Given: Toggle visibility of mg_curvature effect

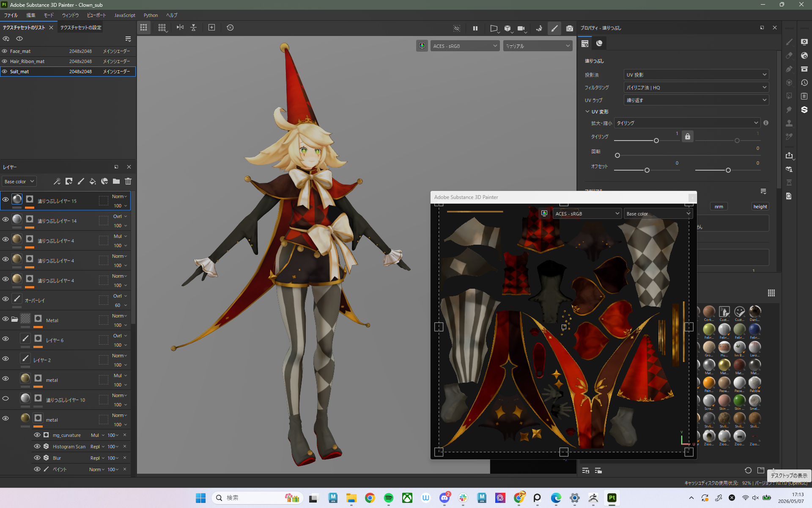Looking at the screenshot, I should coord(37,435).
